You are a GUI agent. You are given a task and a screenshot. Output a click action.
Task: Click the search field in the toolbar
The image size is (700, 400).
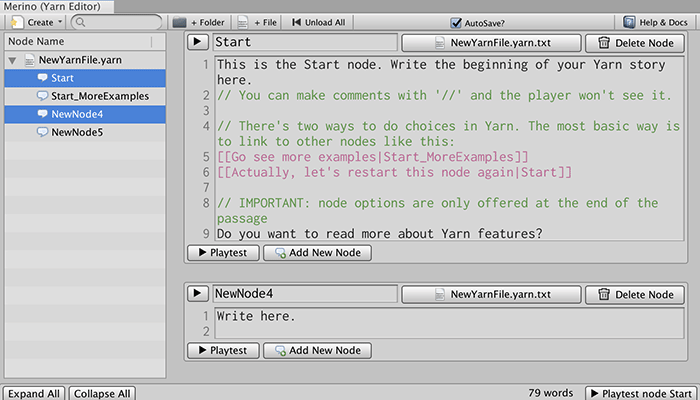pos(116,22)
